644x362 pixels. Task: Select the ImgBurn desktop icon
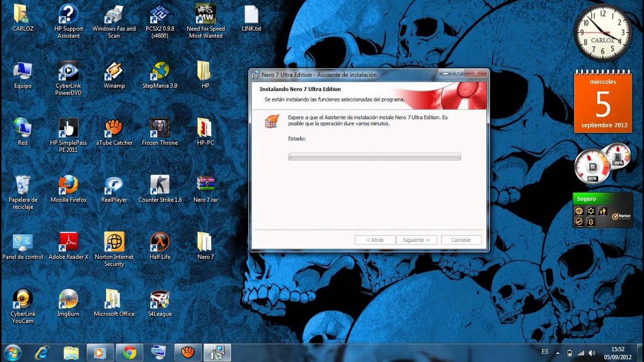(x=68, y=303)
